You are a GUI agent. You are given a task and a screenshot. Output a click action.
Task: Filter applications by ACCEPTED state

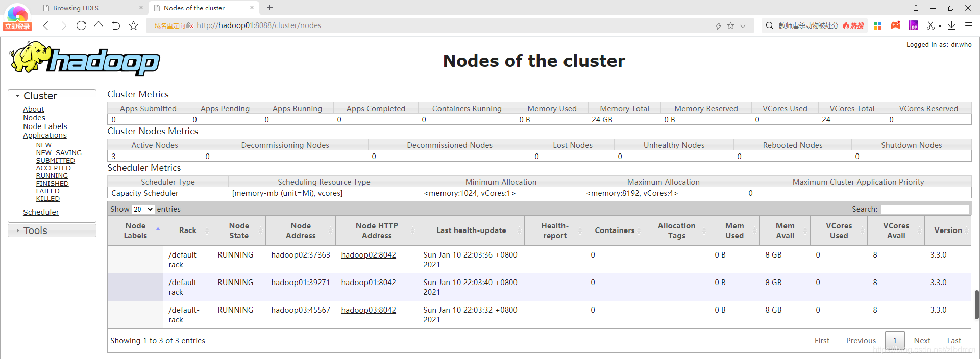click(54, 168)
